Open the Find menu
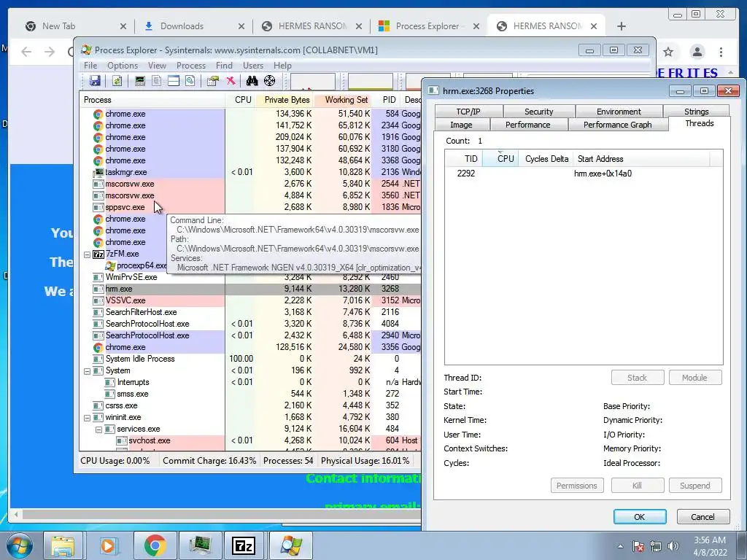Screen dimensions: 747x560 pos(224,66)
